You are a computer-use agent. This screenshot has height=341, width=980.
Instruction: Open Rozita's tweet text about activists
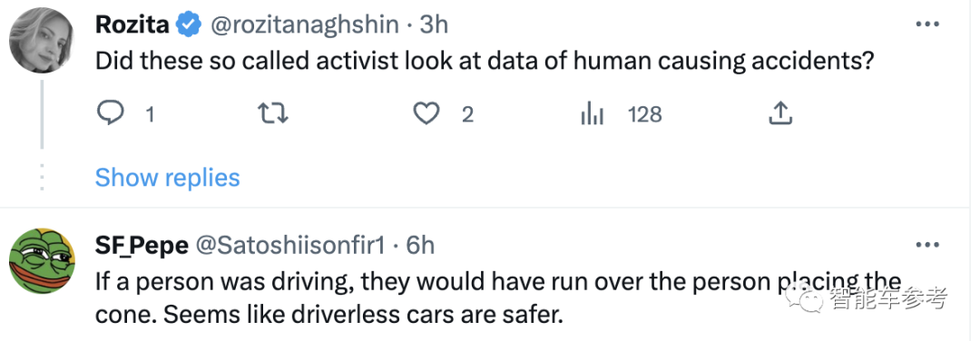(x=484, y=61)
